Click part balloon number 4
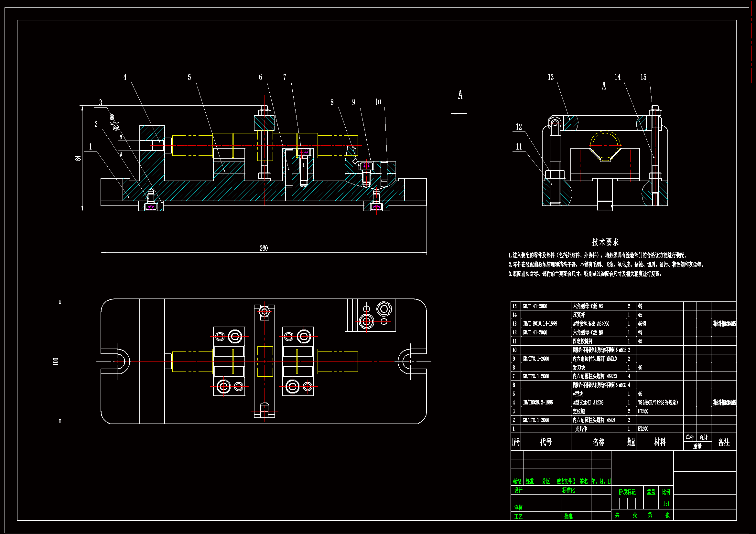756x534 pixels. (125, 77)
